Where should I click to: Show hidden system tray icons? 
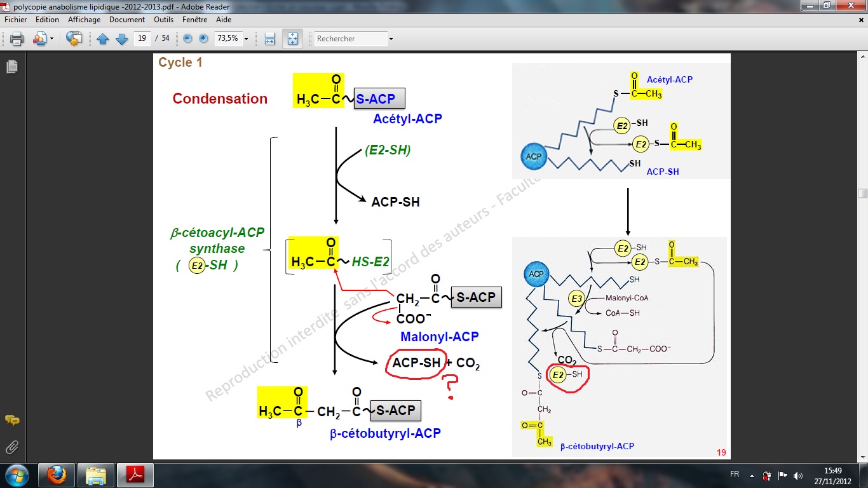click(752, 475)
